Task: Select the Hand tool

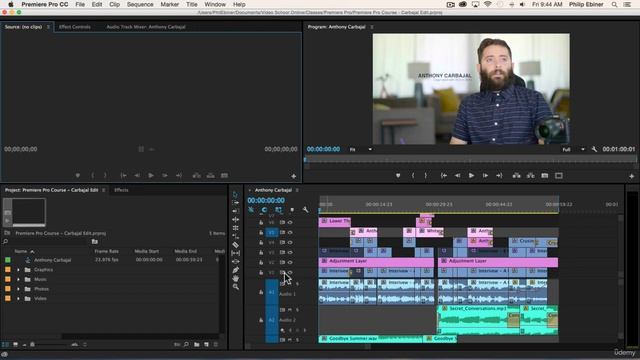Action: (236, 278)
